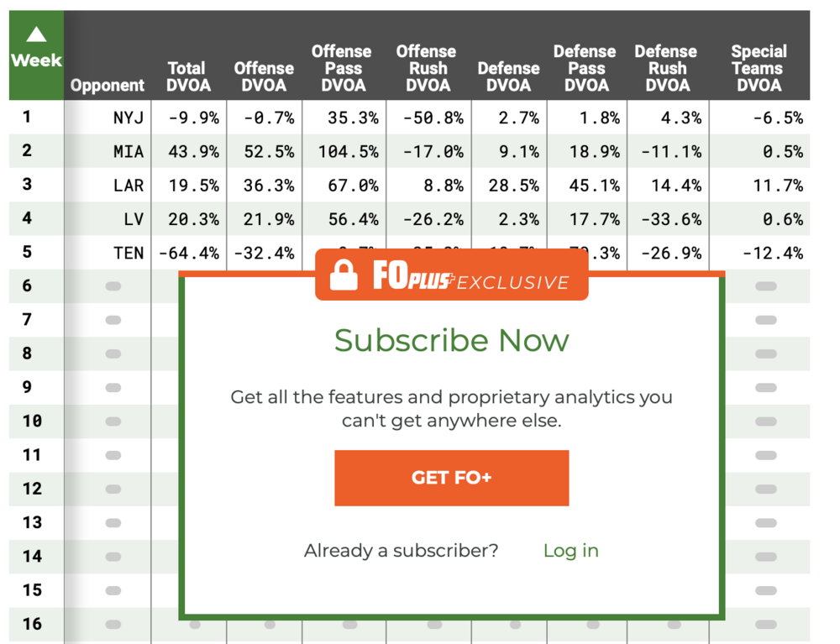Image resolution: width=840 pixels, height=644 pixels.
Task: Click the Opponent column header
Action: click(x=108, y=85)
